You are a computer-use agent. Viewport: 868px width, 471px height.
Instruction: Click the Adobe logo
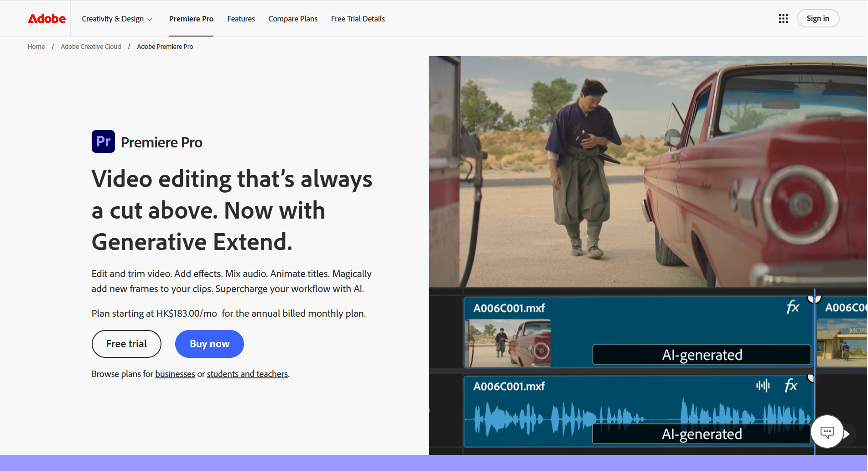46,18
